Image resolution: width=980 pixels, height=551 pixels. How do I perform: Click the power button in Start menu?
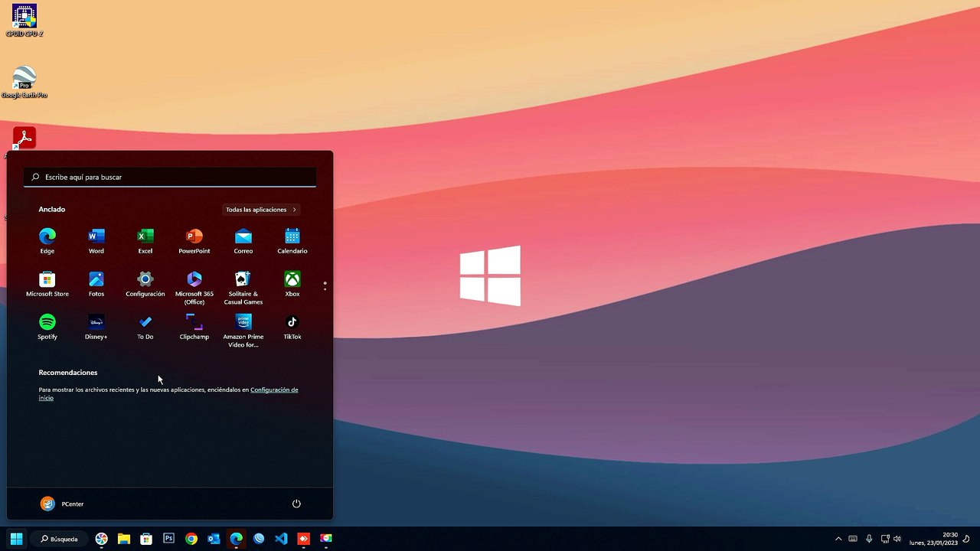tap(296, 504)
